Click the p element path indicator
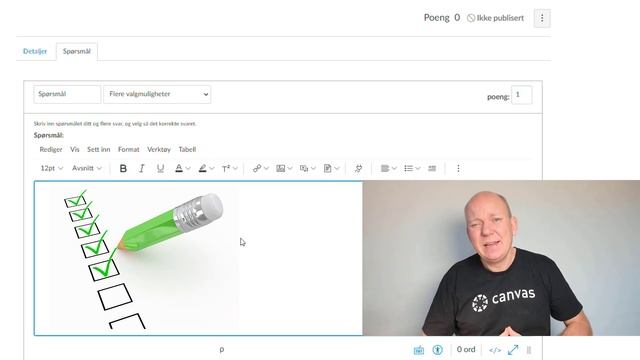640x360 pixels. pyautogui.click(x=222, y=349)
